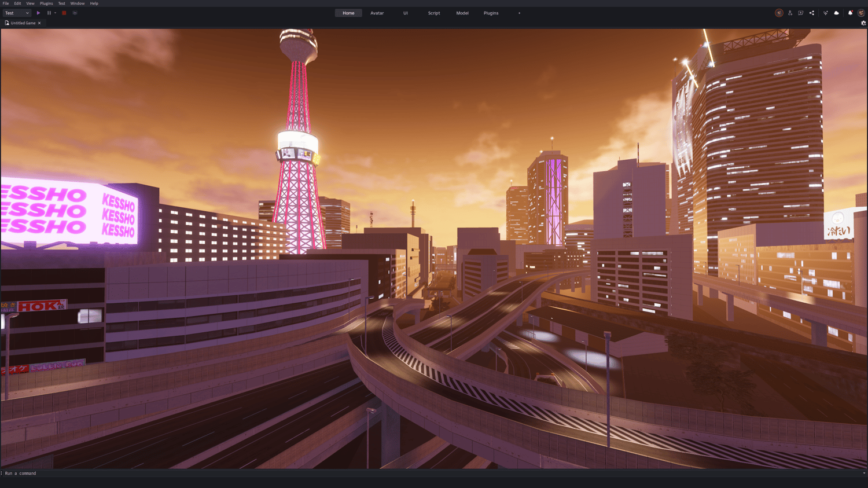Open the Edit menu
The width and height of the screenshot is (868, 488).
(17, 3)
